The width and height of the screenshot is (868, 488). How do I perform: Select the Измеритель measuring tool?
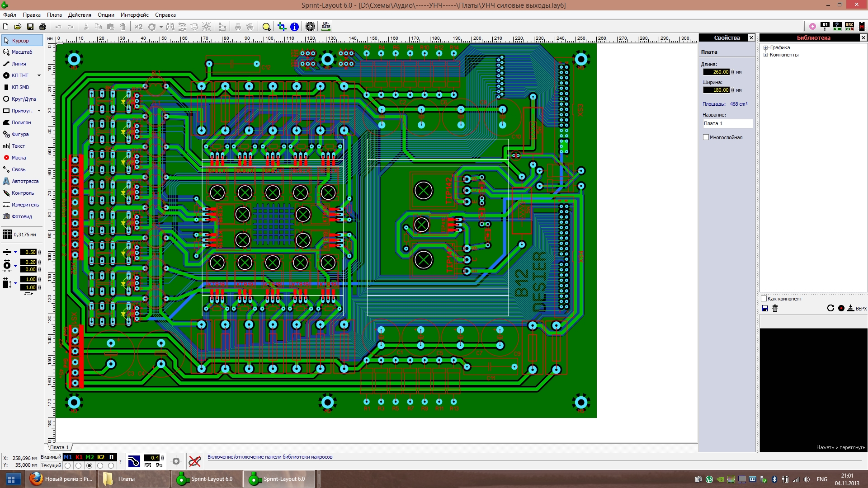pos(21,205)
